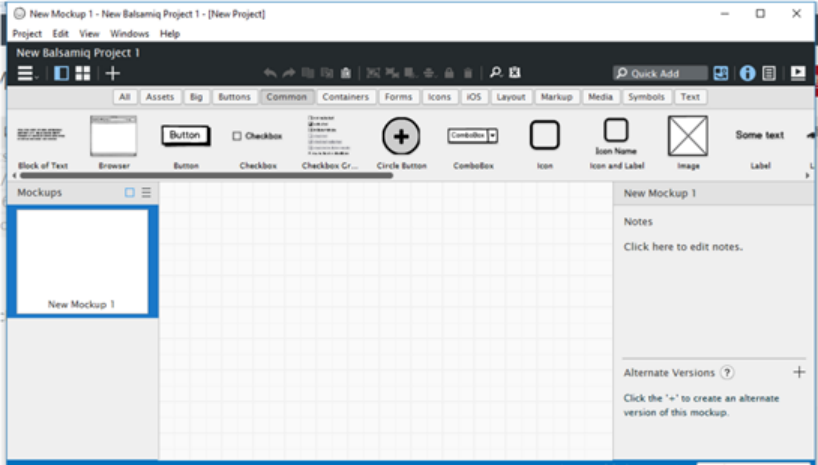Click 'Click here to edit notes.' text

[x=683, y=247]
